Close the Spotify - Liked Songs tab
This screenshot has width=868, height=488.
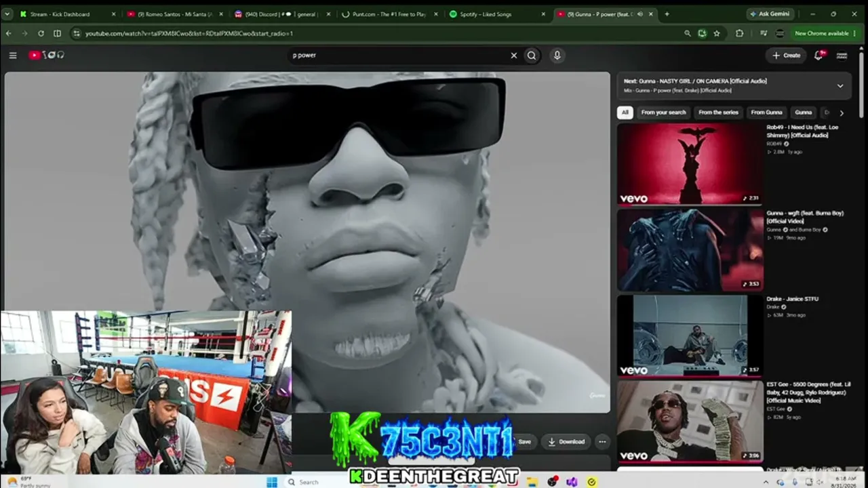click(544, 14)
